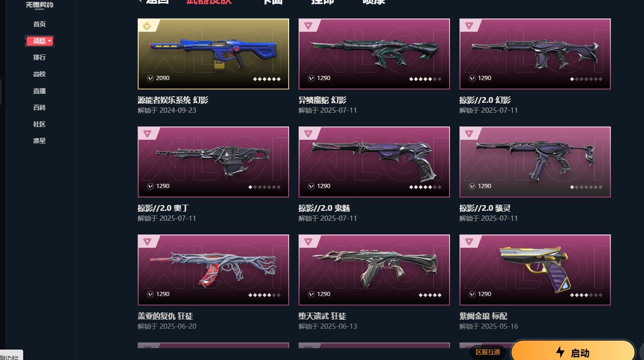Click the 无畏契约 logo at sidebar top
Image resolution: width=644 pixels, height=360 pixels.
[39, 4]
